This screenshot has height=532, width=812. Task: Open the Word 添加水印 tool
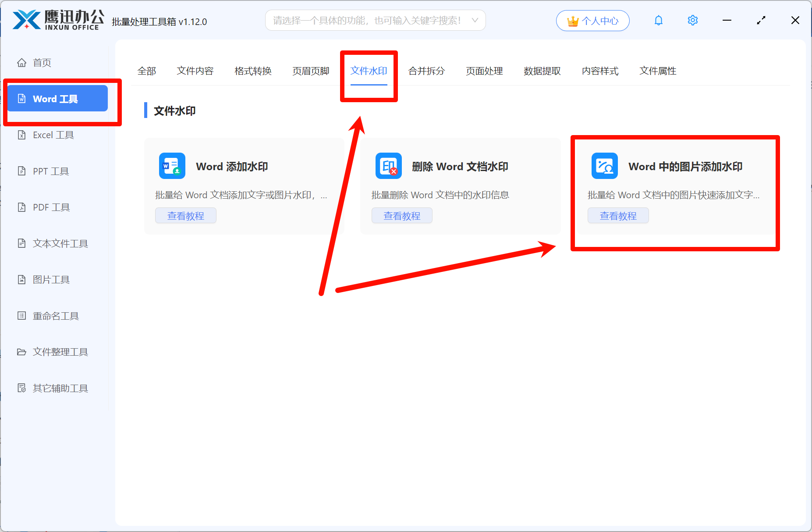(x=232, y=166)
